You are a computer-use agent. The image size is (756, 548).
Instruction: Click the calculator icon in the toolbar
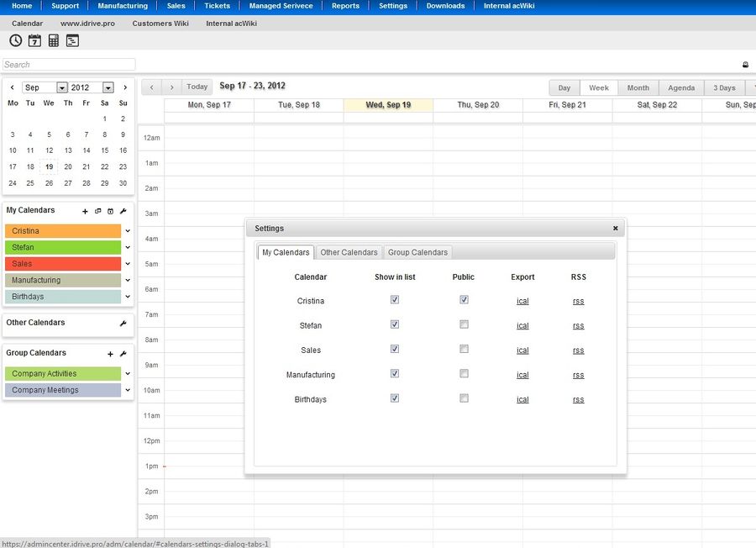[x=54, y=40]
